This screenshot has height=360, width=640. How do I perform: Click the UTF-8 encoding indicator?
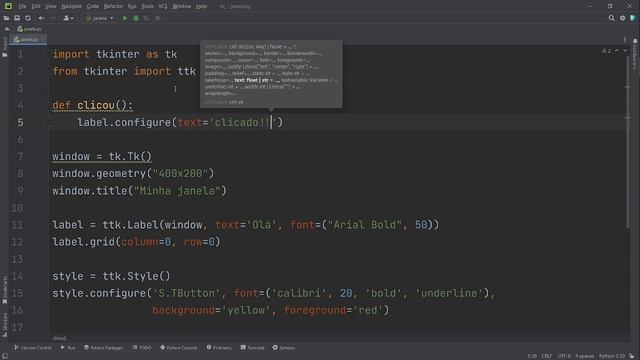[x=564, y=356]
